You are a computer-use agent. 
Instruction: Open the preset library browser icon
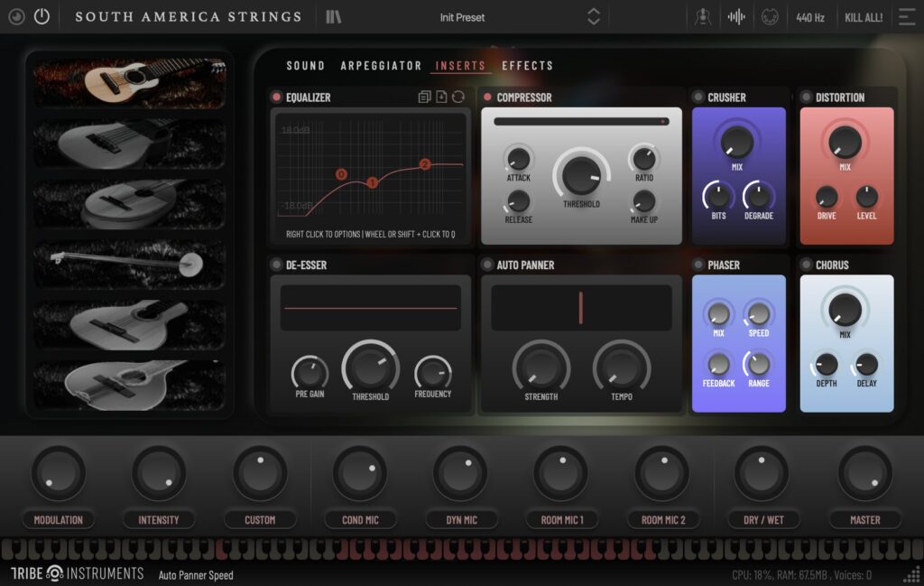pos(334,17)
